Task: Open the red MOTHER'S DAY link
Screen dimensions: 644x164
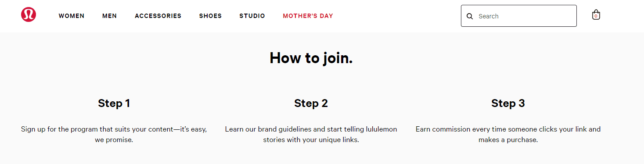Action: (308, 16)
